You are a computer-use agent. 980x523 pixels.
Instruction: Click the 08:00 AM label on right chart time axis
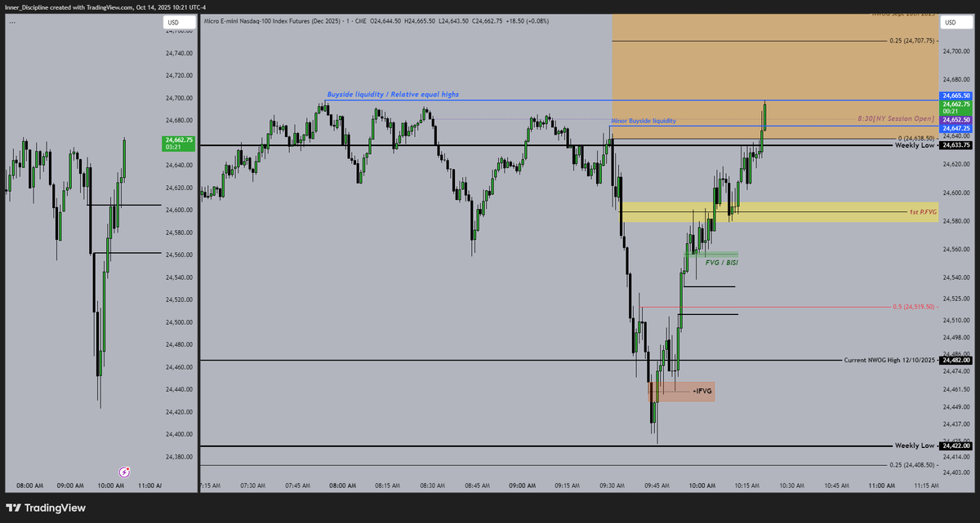pos(342,485)
